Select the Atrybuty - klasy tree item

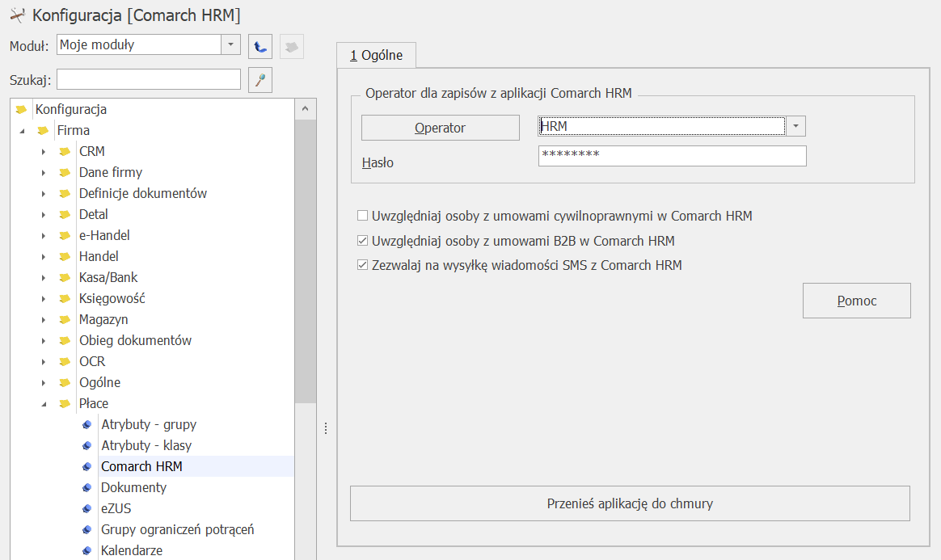pyautogui.click(x=146, y=445)
